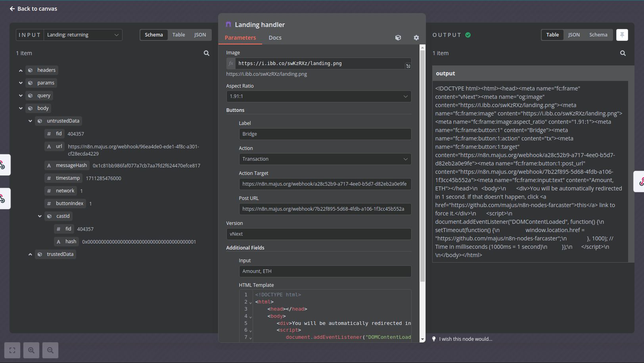Click the Image expression input field

[x=320, y=63]
